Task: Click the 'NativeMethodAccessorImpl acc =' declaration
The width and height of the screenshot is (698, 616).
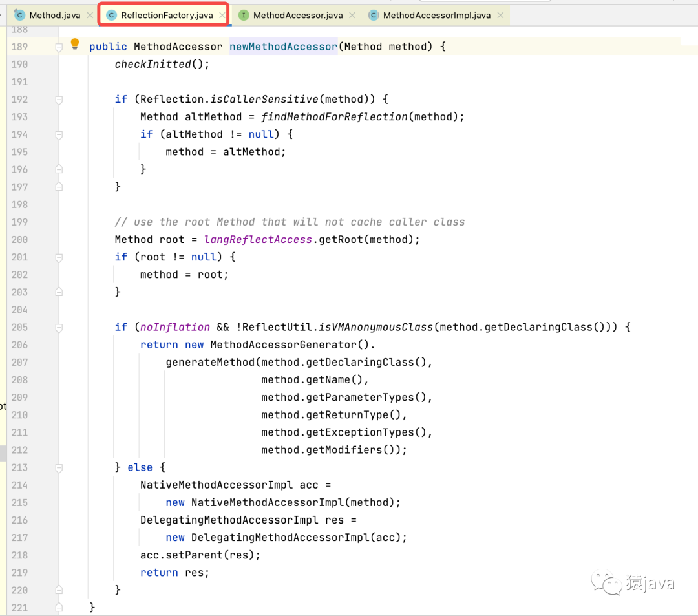Action: [235, 485]
